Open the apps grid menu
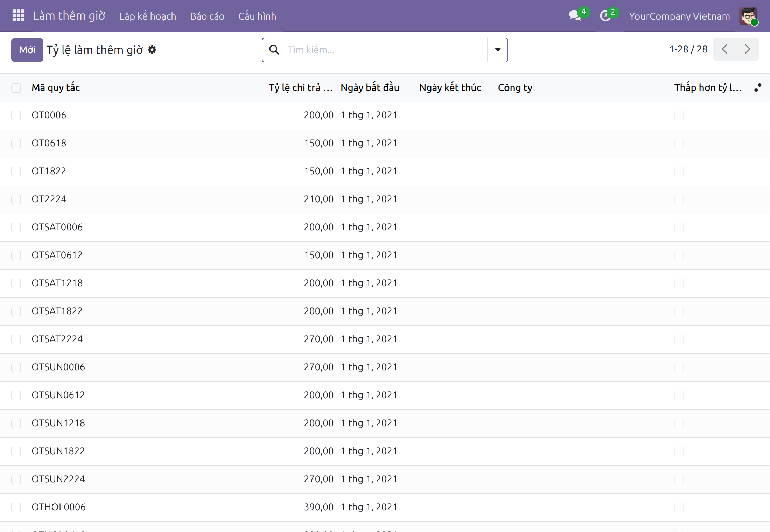Image resolution: width=770 pixels, height=532 pixels. [x=18, y=16]
